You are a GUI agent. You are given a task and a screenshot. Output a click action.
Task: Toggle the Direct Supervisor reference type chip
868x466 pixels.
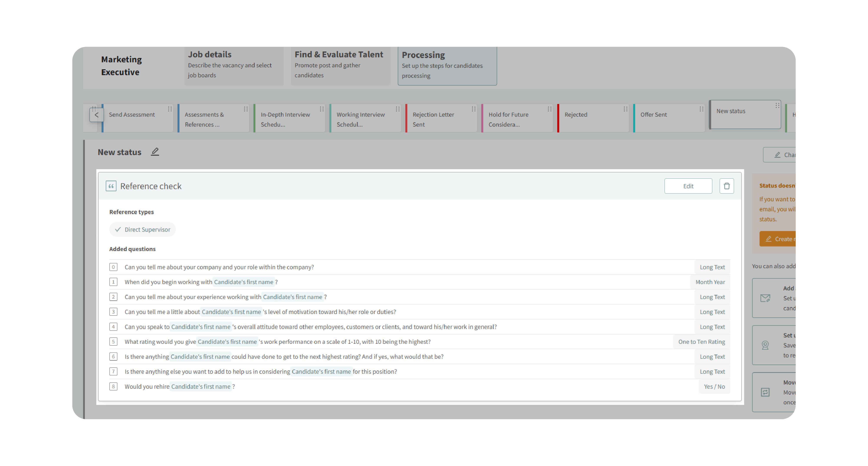(x=142, y=229)
